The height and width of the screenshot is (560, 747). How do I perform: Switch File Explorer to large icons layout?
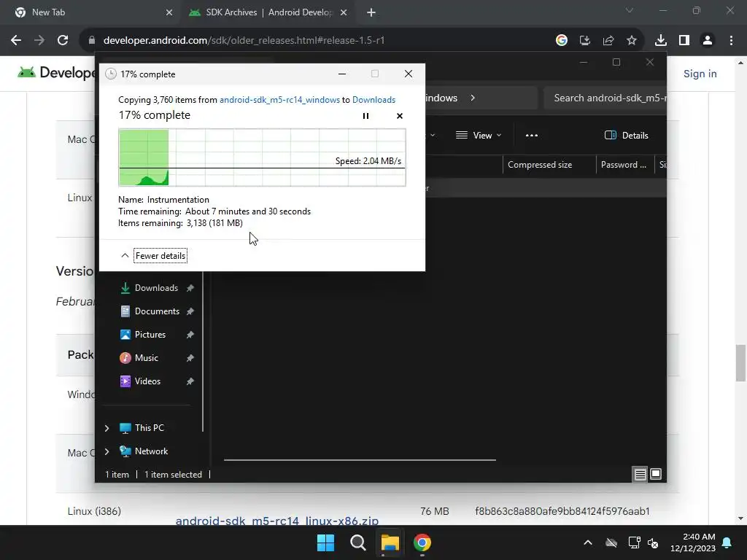pos(656,474)
